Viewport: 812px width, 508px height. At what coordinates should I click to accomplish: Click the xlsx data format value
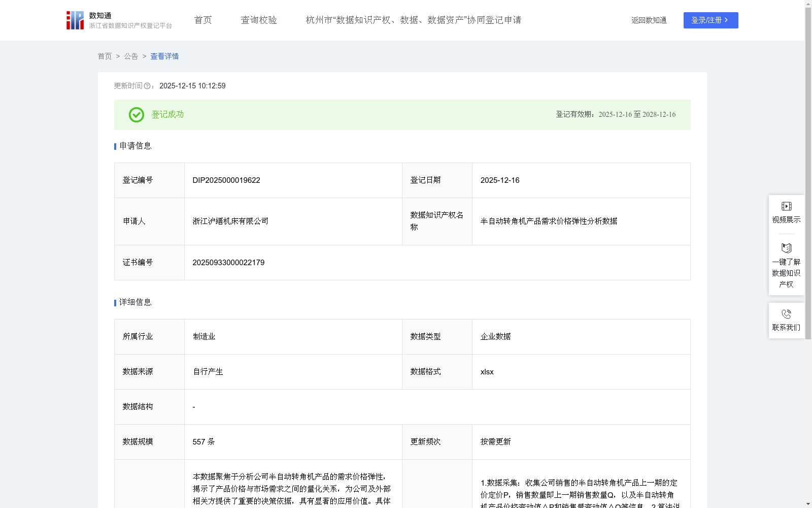[487, 371]
